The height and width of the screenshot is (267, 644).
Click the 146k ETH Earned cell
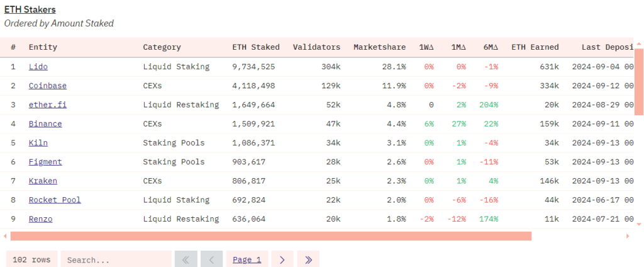point(549,181)
